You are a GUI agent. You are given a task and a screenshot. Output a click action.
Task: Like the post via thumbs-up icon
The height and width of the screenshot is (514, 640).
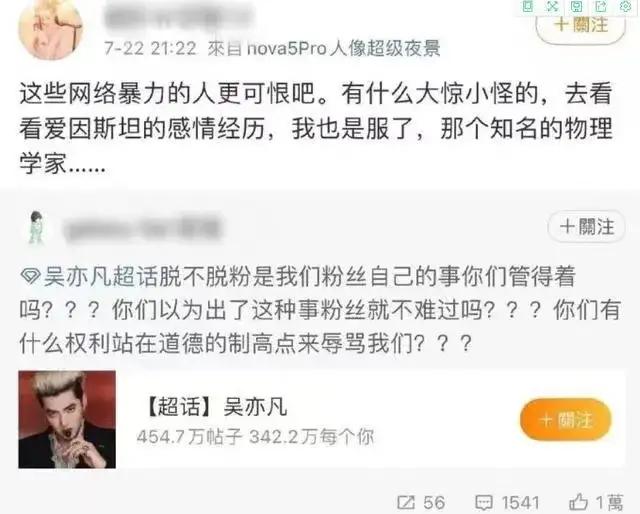[578, 502]
